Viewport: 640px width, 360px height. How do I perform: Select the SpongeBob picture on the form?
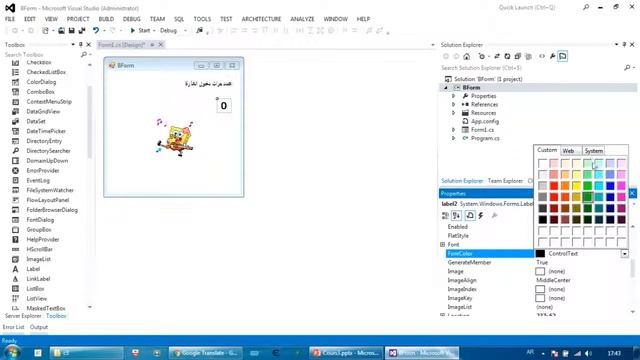click(175, 137)
